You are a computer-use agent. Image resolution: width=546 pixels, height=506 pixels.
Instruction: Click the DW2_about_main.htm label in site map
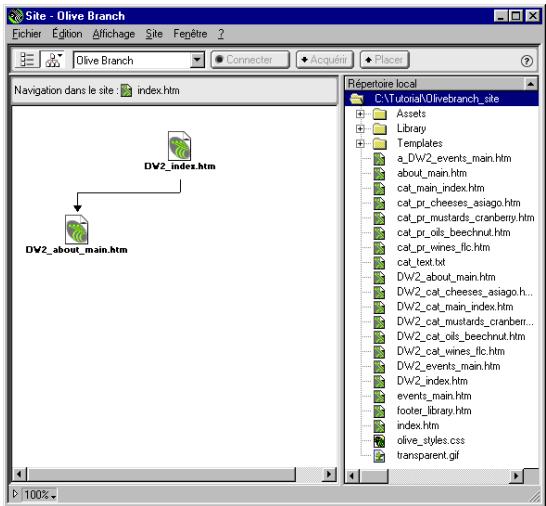coord(77,250)
